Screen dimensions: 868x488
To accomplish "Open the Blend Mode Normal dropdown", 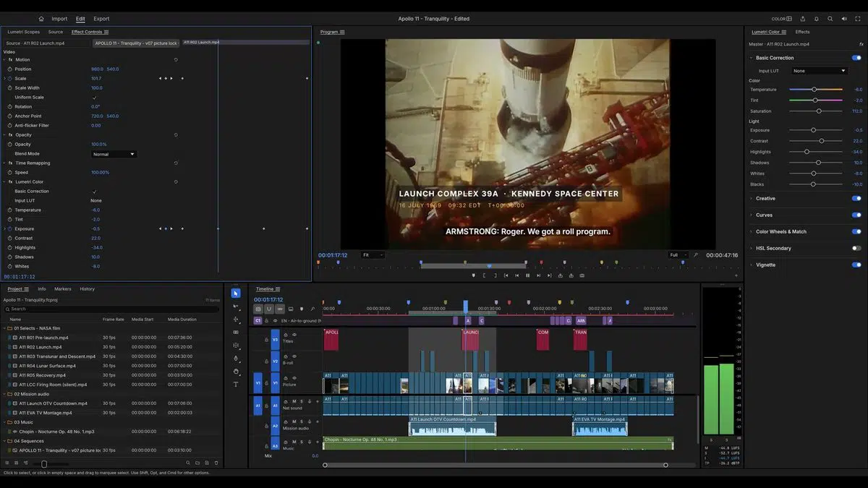I will click(114, 154).
